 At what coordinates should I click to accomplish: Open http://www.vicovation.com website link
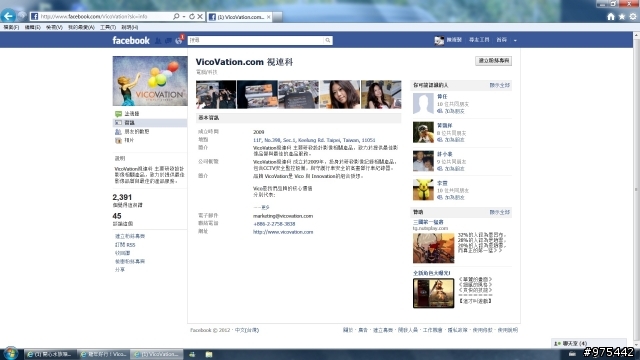283,232
